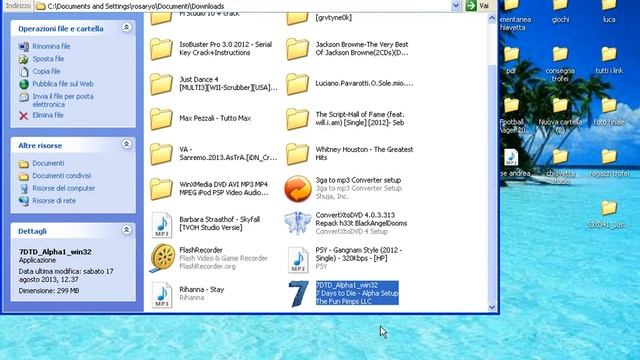Click the red X Elimina file icon

click(x=24, y=116)
